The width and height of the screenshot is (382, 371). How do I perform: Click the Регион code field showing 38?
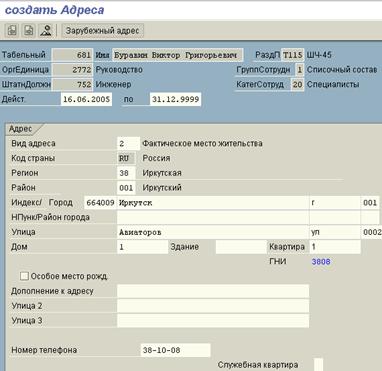click(126, 173)
